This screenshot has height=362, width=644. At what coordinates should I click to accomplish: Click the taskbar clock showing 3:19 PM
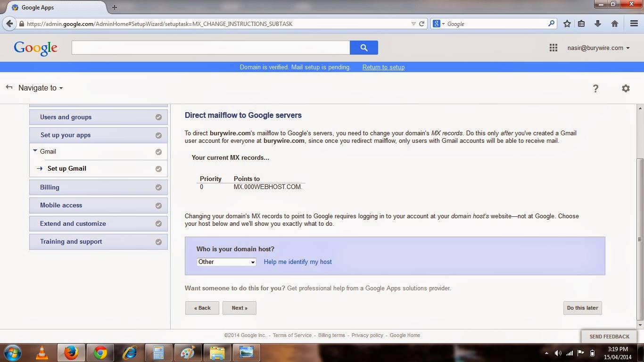[618, 353]
